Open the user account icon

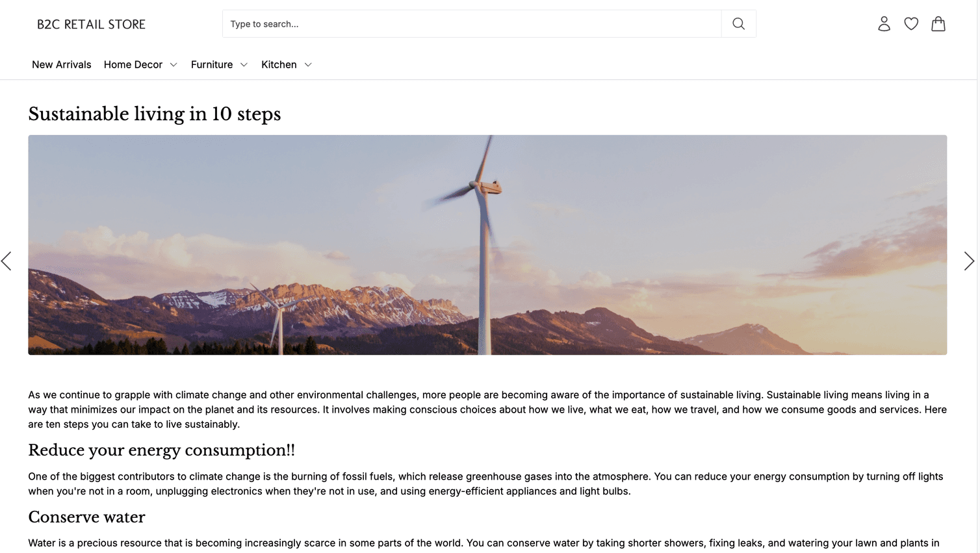884,23
